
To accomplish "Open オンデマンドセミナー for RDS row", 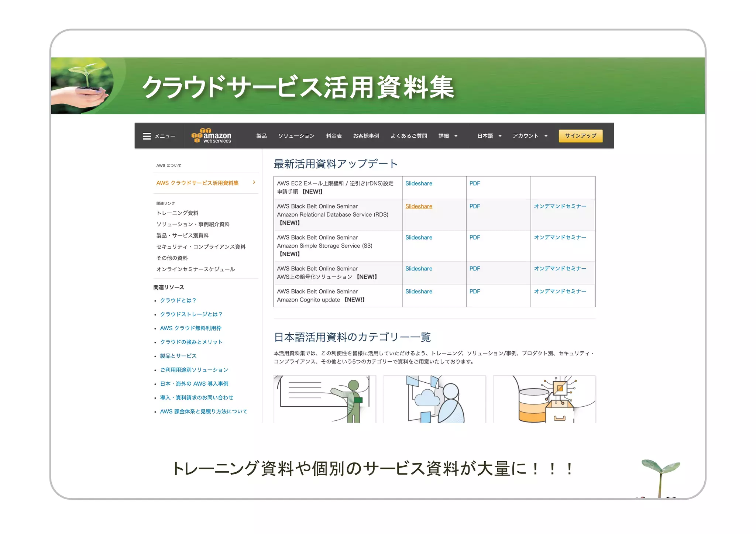I will [x=560, y=206].
